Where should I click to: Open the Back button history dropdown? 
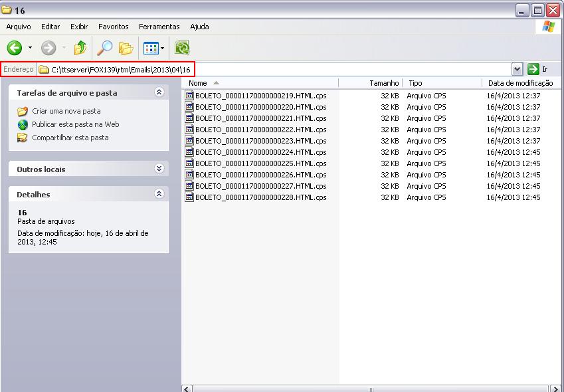click(x=30, y=48)
